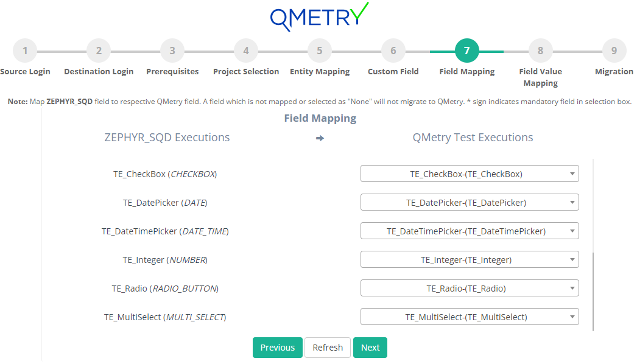Viewport: 637px width, 364px height.
Task: Select the Custom Field step label
Action: pos(393,71)
